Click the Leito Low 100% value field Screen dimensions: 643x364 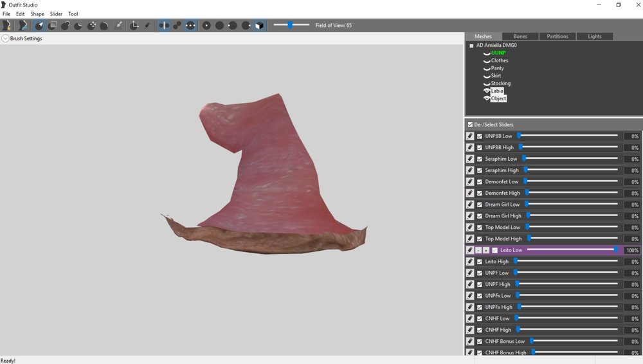(x=631, y=250)
